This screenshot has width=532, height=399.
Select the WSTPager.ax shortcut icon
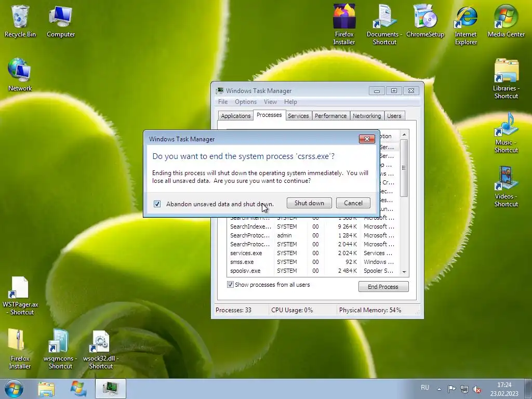[20, 295]
